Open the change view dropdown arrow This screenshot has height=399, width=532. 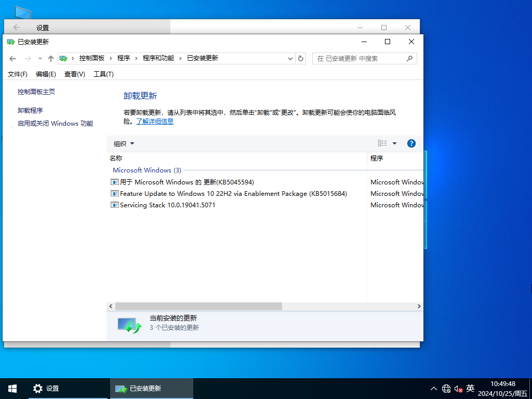(x=393, y=143)
